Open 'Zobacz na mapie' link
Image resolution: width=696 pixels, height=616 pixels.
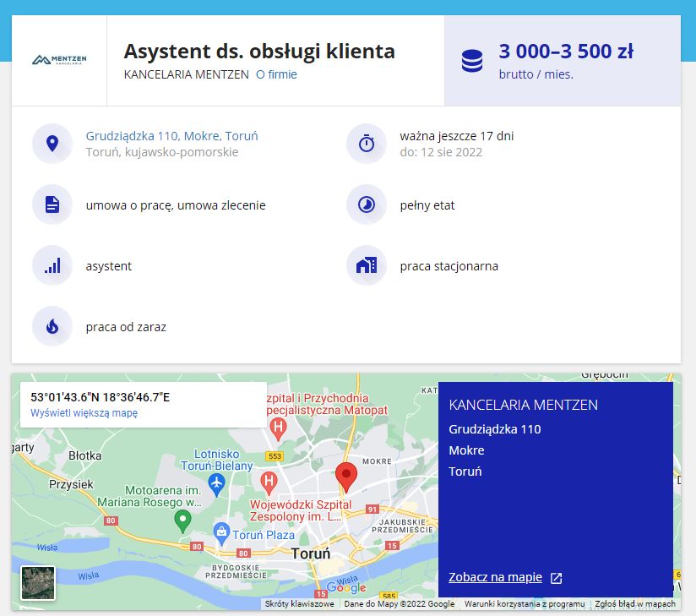(x=495, y=577)
